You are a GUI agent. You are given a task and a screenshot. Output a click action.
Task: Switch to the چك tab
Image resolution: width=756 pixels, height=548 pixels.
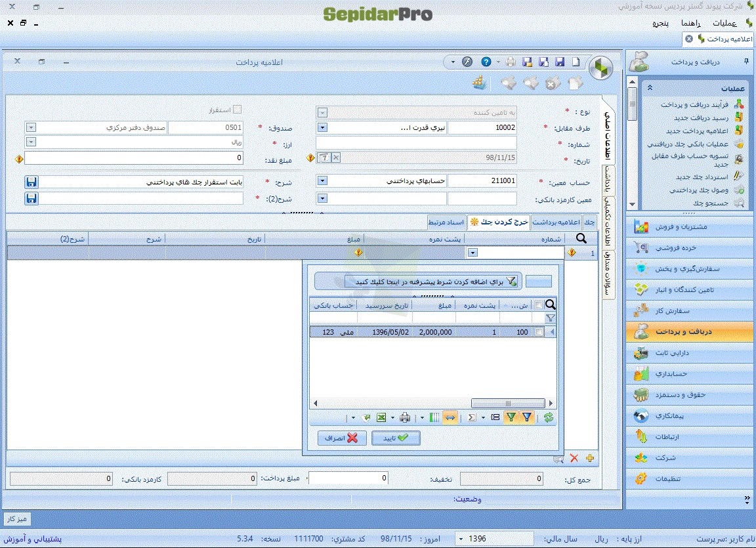pyautogui.click(x=589, y=222)
